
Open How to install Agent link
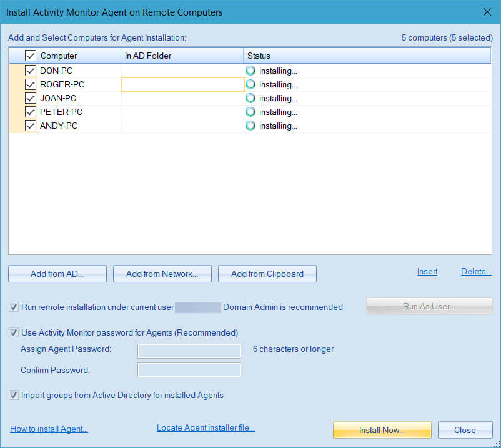point(49,429)
